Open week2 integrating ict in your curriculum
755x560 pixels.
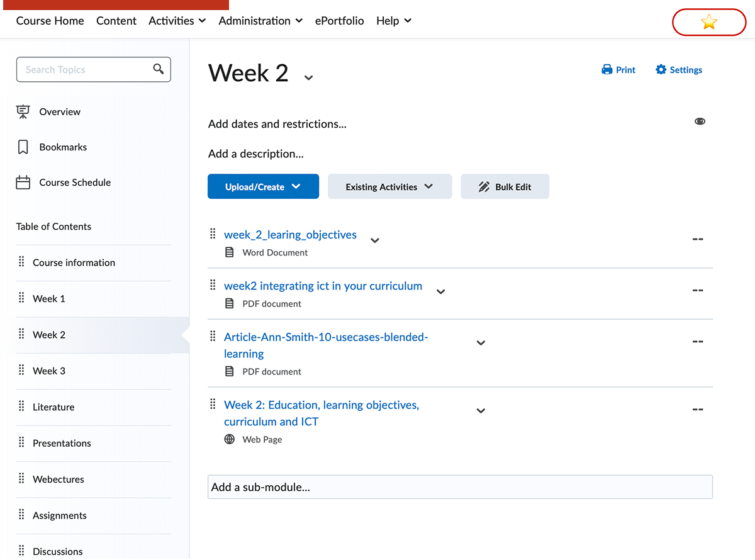click(323, 286)
